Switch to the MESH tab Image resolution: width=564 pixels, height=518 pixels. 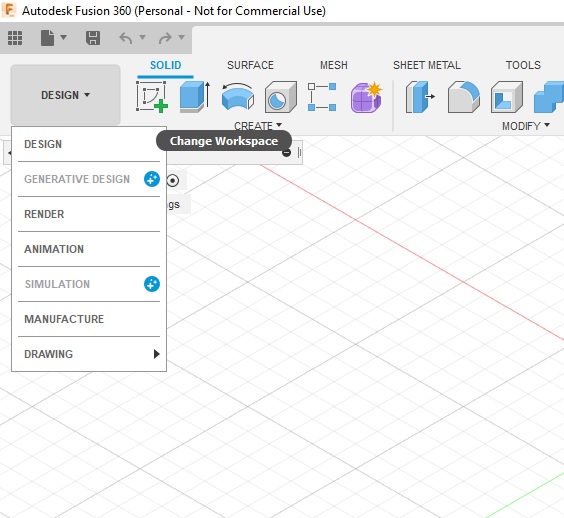click(334, 65)
